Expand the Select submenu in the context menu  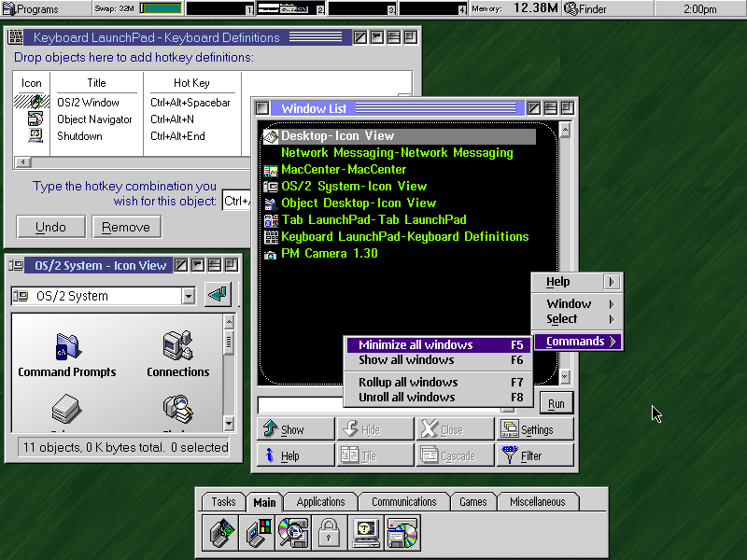tap(577, 319)
